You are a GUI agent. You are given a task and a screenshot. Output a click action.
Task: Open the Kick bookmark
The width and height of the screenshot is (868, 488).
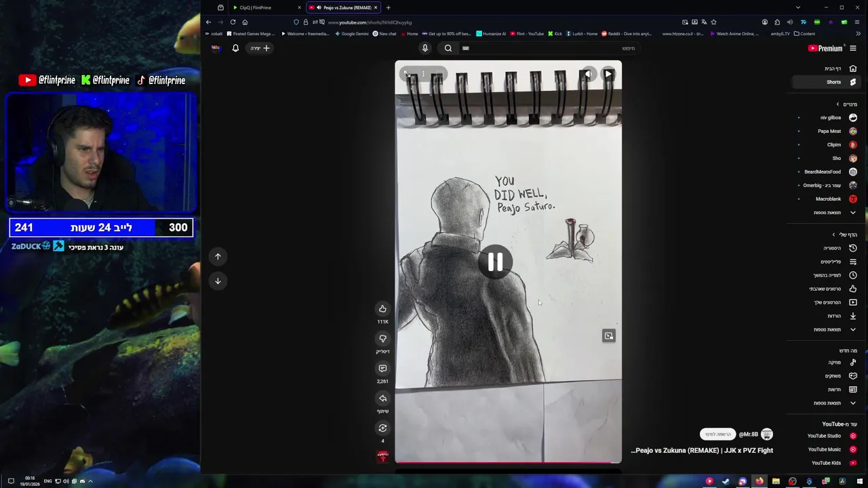click(555, 33)
